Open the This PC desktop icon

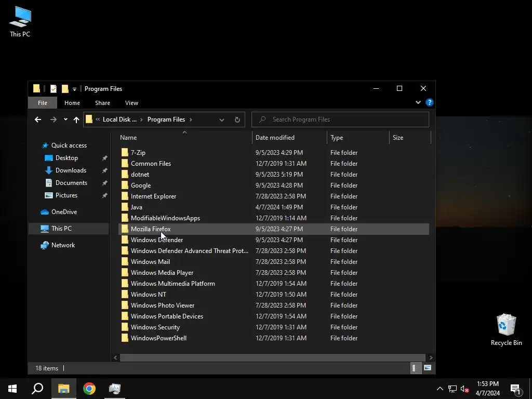[20, 22]
